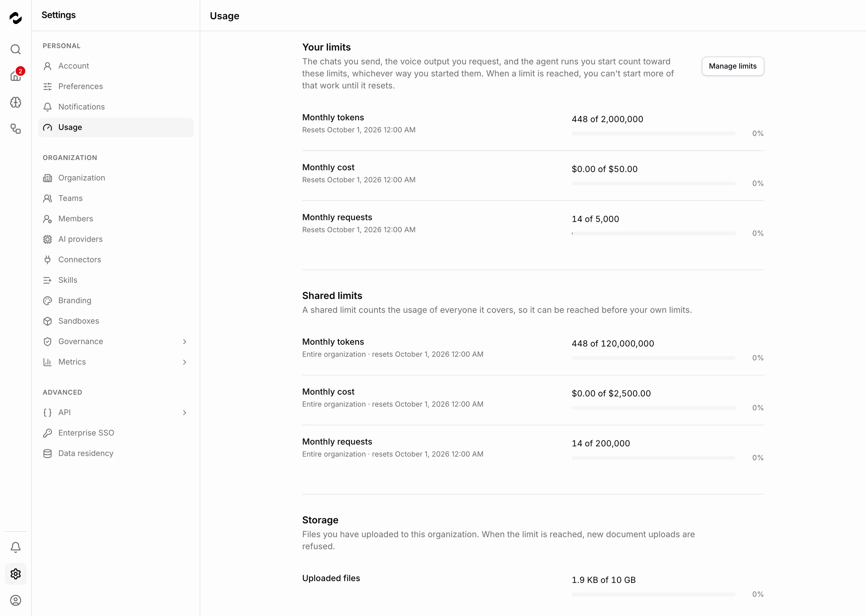Click the Enterprise SSO key icon
Image resolution: width=866 pixels, height=616 pixels.
(48, 433)
